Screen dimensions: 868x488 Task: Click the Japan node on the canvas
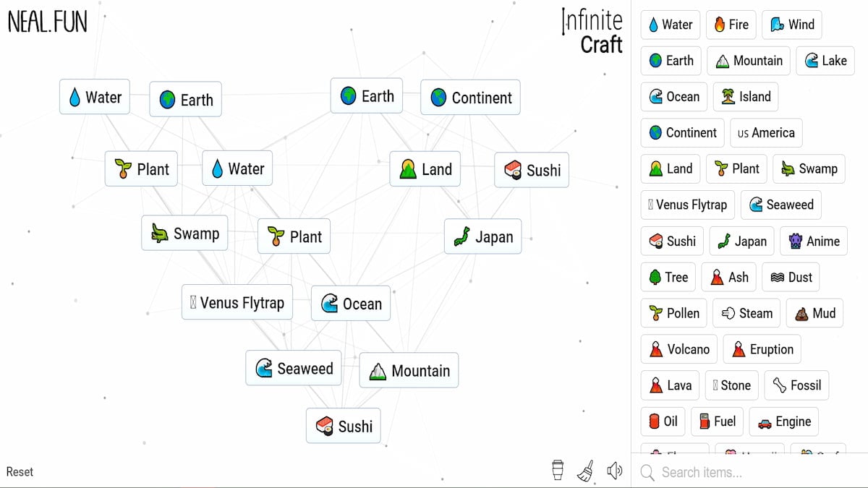coord(483,236)
